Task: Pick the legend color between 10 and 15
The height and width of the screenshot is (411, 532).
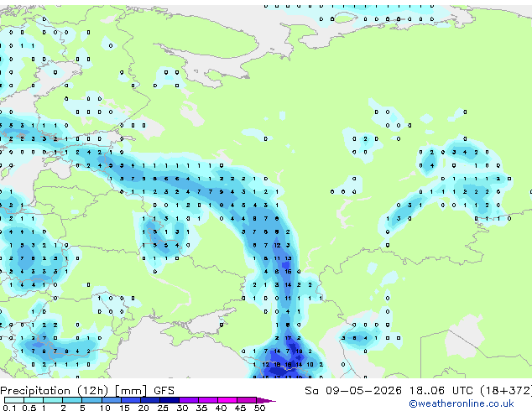Action: pos(111,400)
